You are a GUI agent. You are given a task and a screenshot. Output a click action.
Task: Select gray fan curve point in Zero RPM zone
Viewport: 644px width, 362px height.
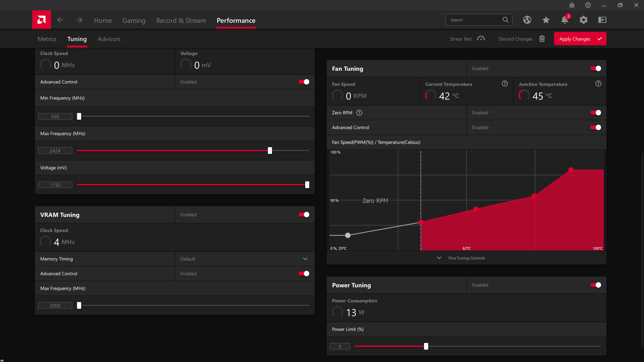click(348, 235)
